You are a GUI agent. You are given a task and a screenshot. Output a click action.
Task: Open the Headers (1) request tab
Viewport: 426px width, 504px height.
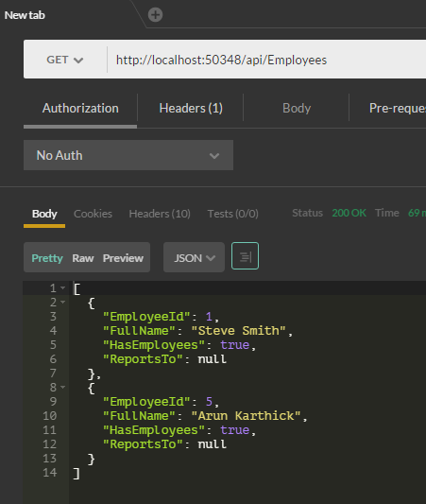[191, 109]
